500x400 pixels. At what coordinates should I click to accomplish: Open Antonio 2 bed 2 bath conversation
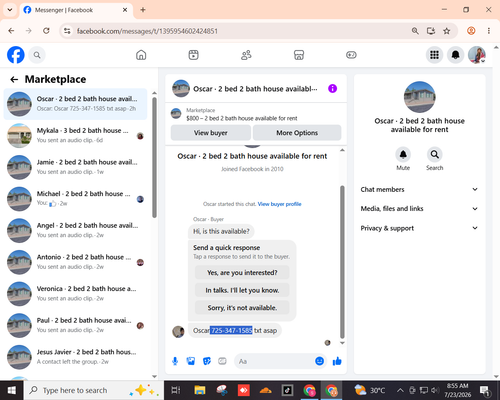75,262
